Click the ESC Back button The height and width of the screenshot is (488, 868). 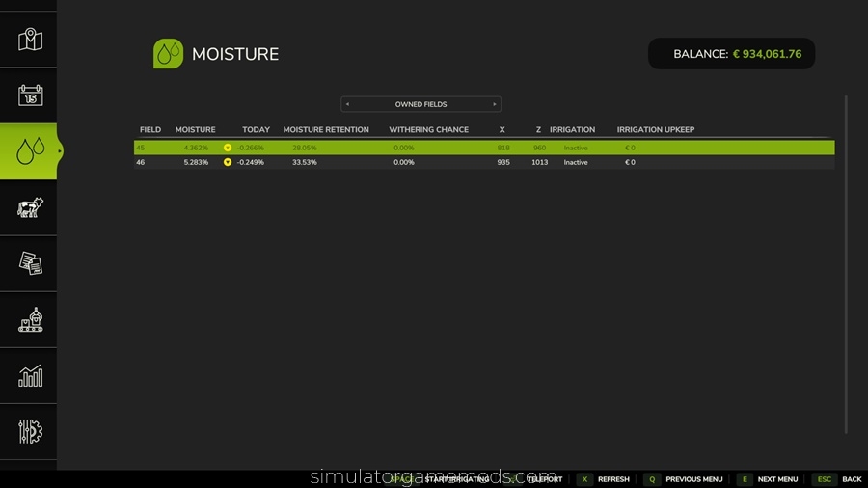click(x=838, y=479)
